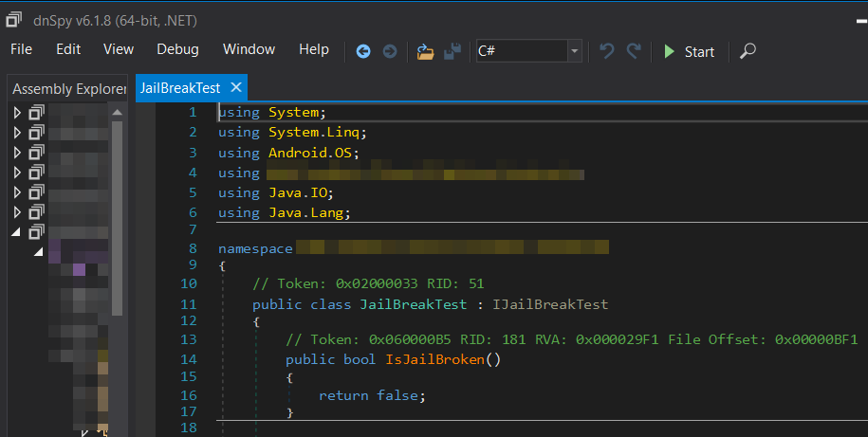This screenshot has width=868, height=437.
Task: Open the C# language dropdown
Action: click(529, 51)
